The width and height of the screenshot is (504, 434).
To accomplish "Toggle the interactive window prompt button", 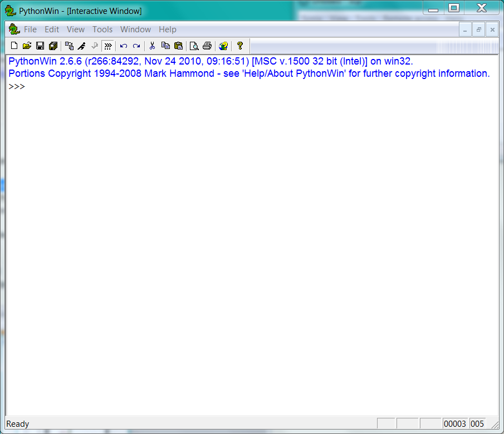I will pos(108,46).
